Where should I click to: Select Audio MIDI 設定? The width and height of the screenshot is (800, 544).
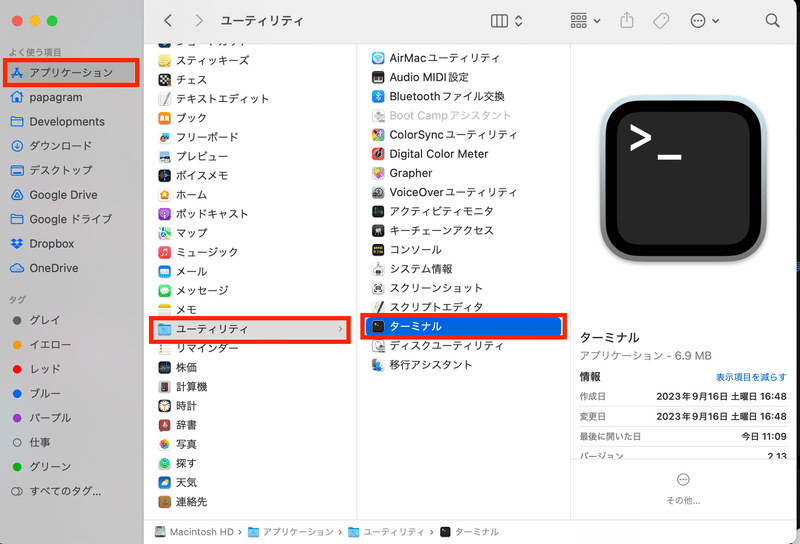[x=420, y=77]
